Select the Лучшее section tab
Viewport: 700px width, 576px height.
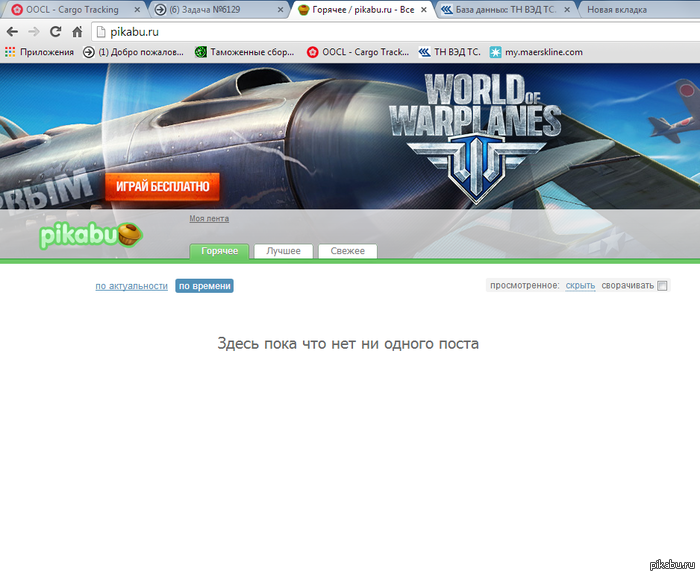tap(283, 251)
